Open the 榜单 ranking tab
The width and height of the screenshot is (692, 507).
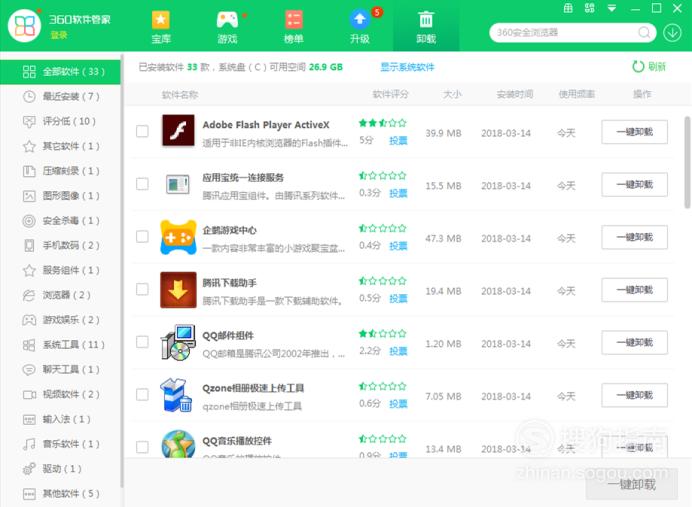(x=293, y=26)
